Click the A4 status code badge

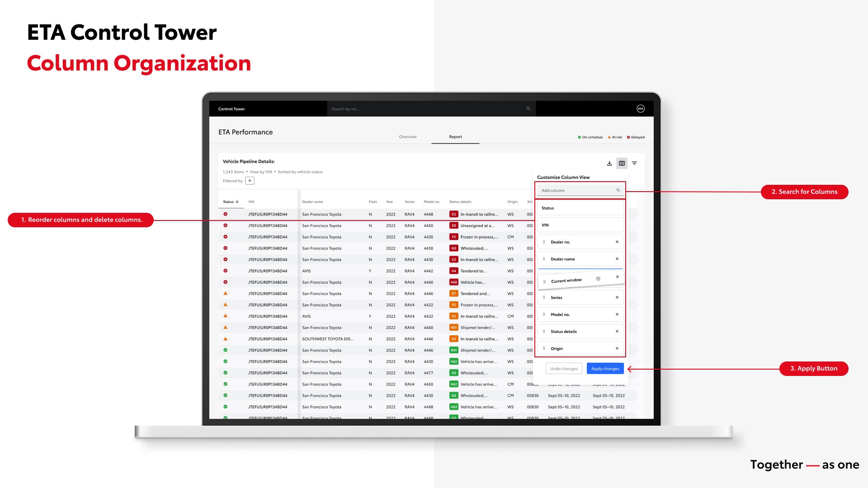click(454, 271)
